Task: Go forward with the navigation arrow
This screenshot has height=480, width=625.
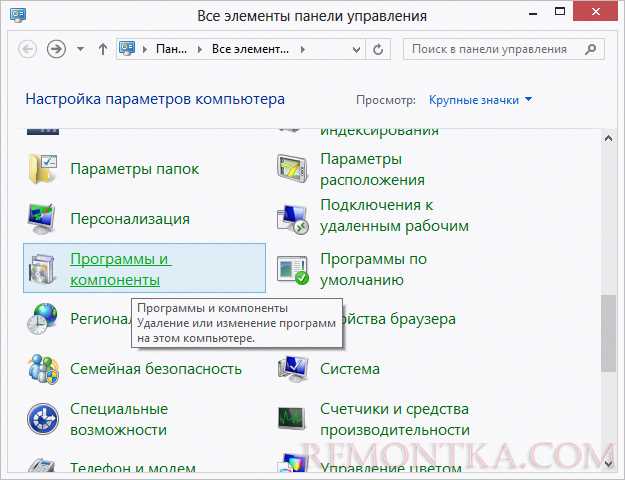Action: pos(56,49)
